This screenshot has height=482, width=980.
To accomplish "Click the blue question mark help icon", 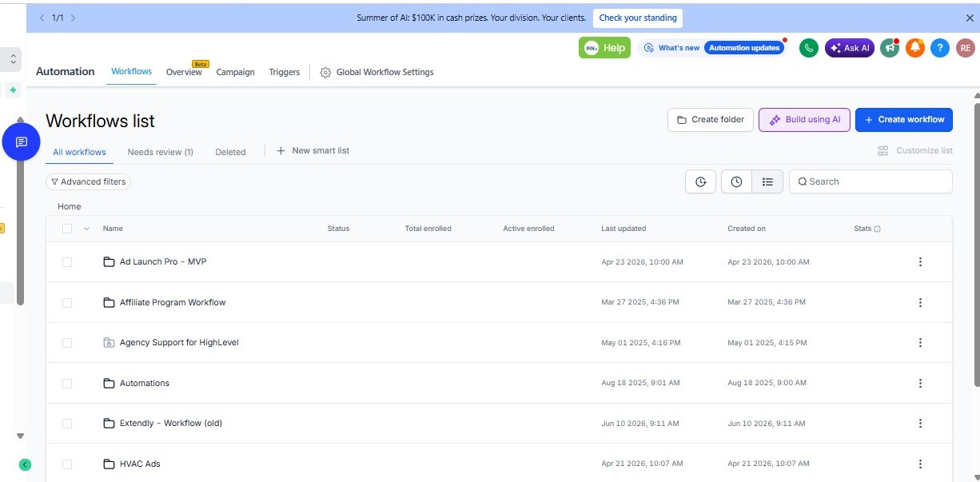I will pyautogui.click(x=940, y=48).
